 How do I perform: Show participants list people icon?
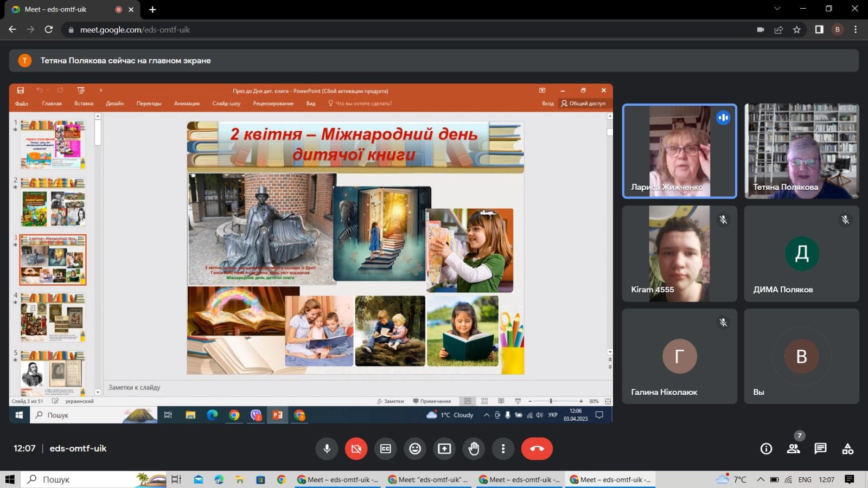coord(793,448)
